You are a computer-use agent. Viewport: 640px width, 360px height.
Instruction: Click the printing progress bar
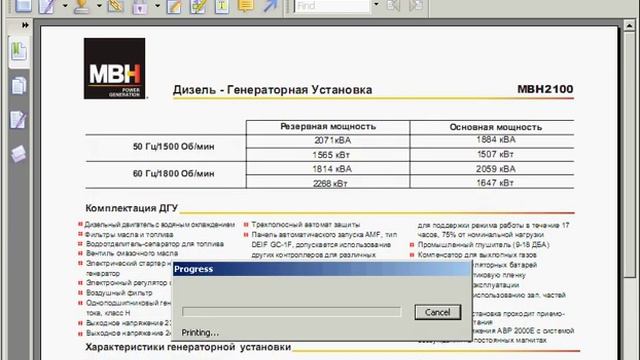click(x=291, y=312)
